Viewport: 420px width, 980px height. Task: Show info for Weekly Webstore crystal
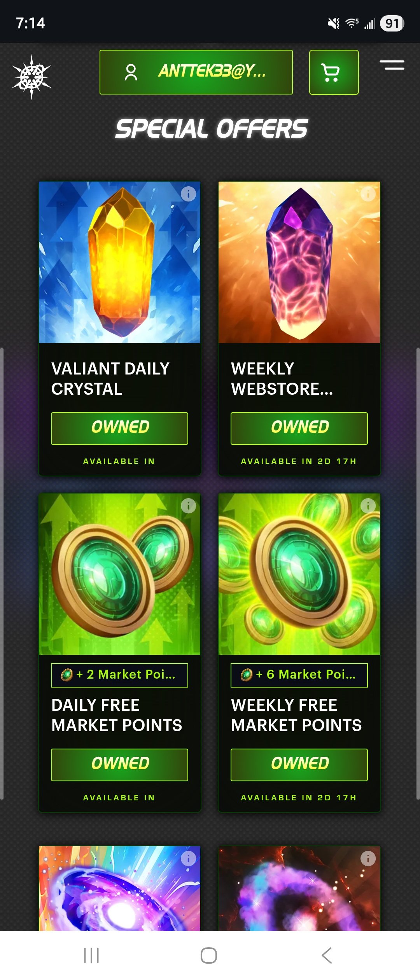(368, 194)
